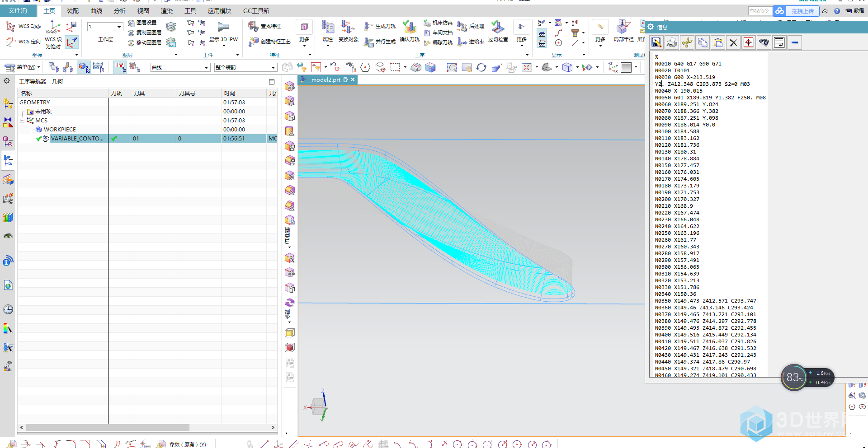Toggle the geometry view navigator button
Image resolution: width=868 pixels, height=448 pixels.
point(84,67)
